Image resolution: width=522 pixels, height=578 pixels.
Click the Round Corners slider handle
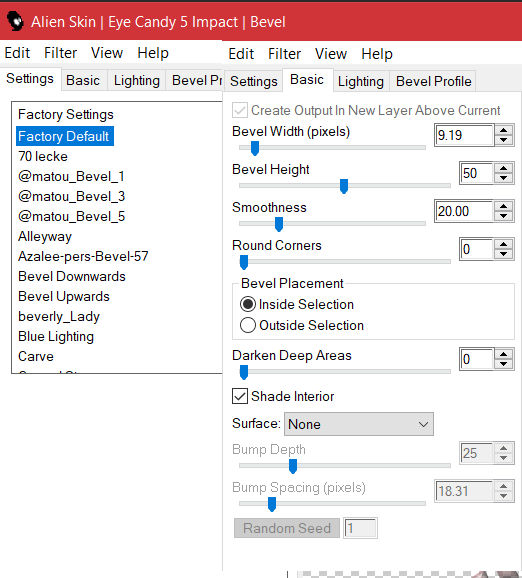pos(244,262)
